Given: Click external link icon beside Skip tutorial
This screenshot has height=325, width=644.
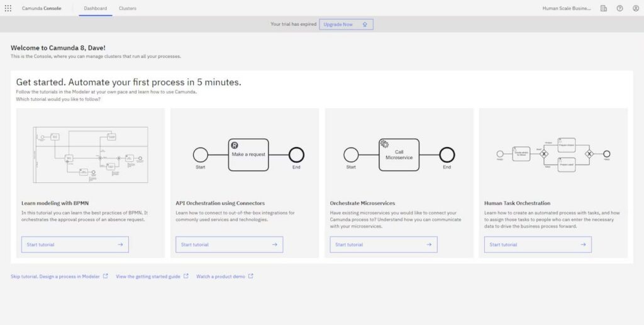Looking at the screenshot, I should 106,276.
